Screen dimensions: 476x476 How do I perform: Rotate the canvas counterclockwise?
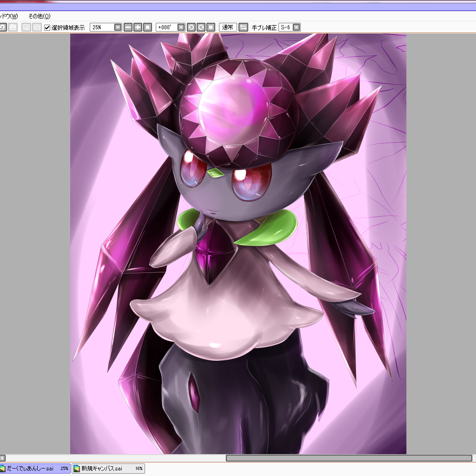click(x=191, y=27)
